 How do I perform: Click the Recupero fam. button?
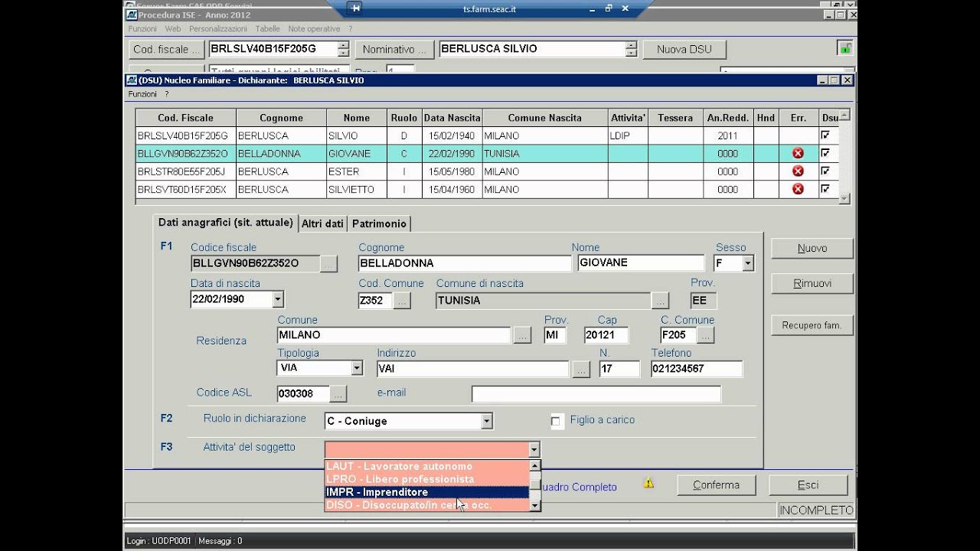click(812, 325)
